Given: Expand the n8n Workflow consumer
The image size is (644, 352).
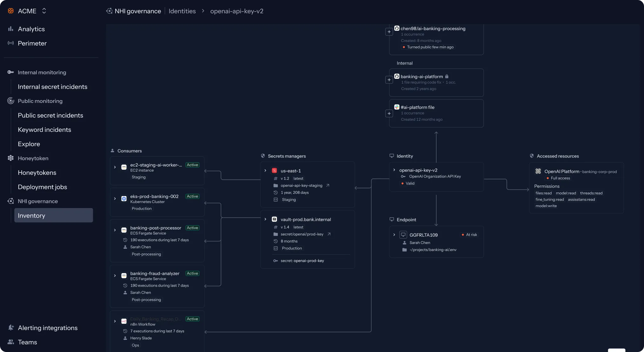Looking at the screenshot, I should click(115, 321).
